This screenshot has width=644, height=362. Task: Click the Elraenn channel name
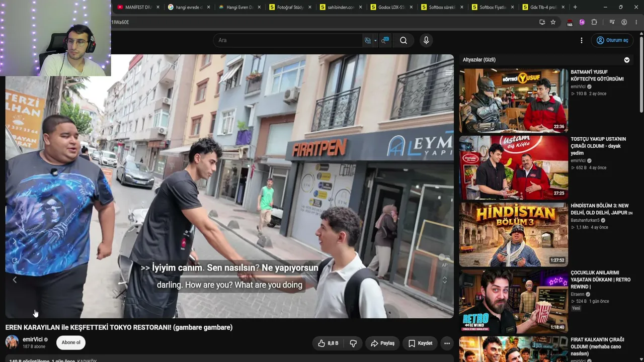578,294
